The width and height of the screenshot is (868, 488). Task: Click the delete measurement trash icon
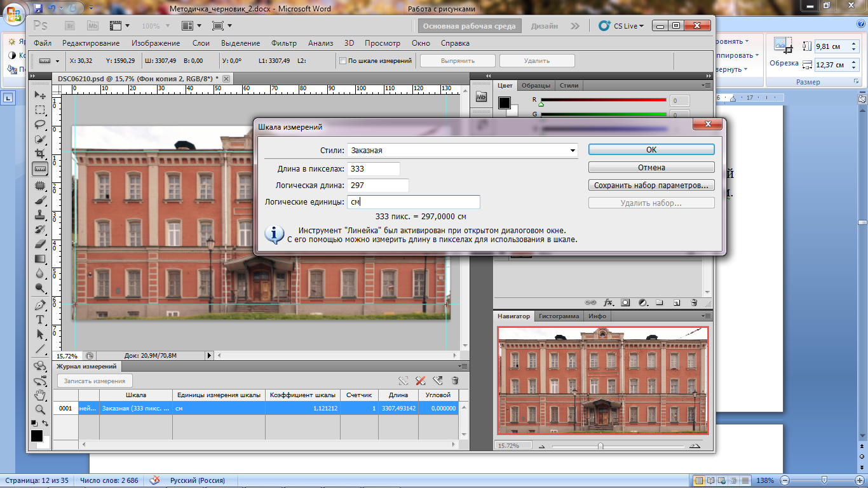point(455,381)
